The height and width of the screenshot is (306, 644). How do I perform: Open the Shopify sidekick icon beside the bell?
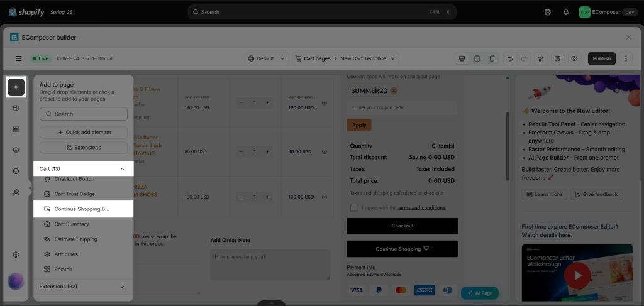tap(548, 13)
